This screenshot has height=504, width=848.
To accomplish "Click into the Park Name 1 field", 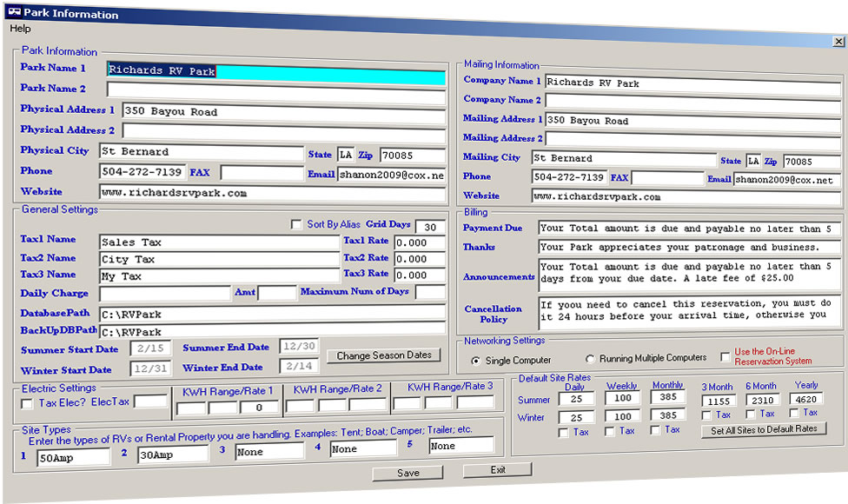I will (x=276, y=73).
